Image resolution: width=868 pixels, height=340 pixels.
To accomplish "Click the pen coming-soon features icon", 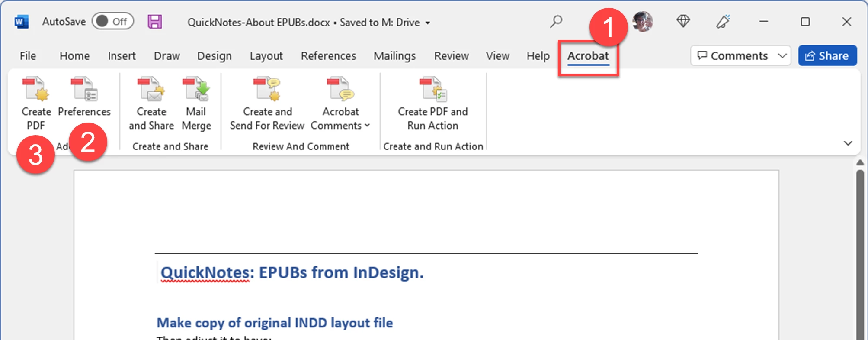I will [x=723, y=21].
